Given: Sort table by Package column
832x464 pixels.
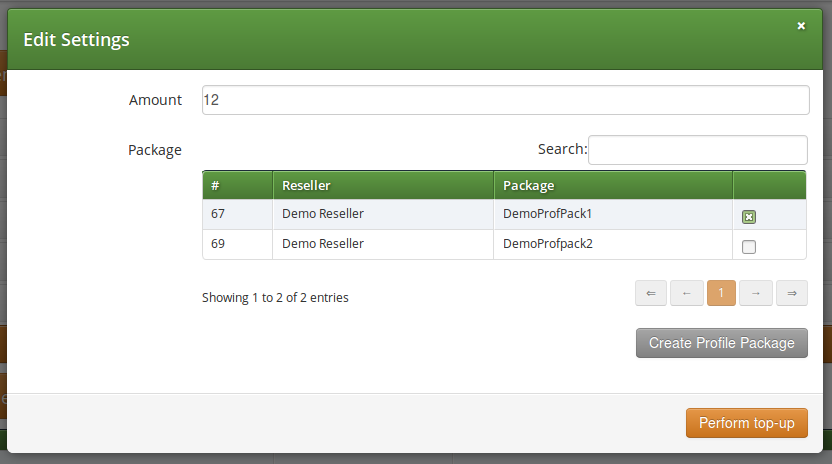Looking at the screenshot, I should [612, 186].
